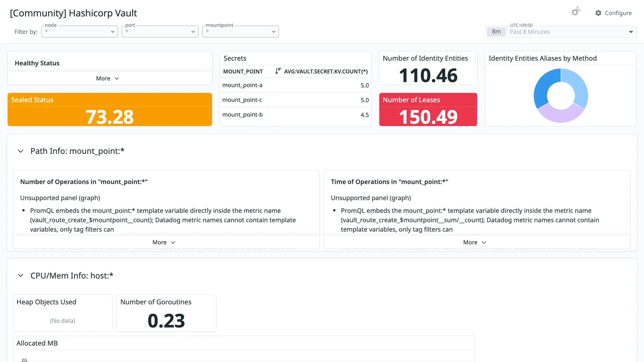The height and width of the screenshot is (362, 644).
Task: Select the mount_point-c row
Action: [296, 100]
